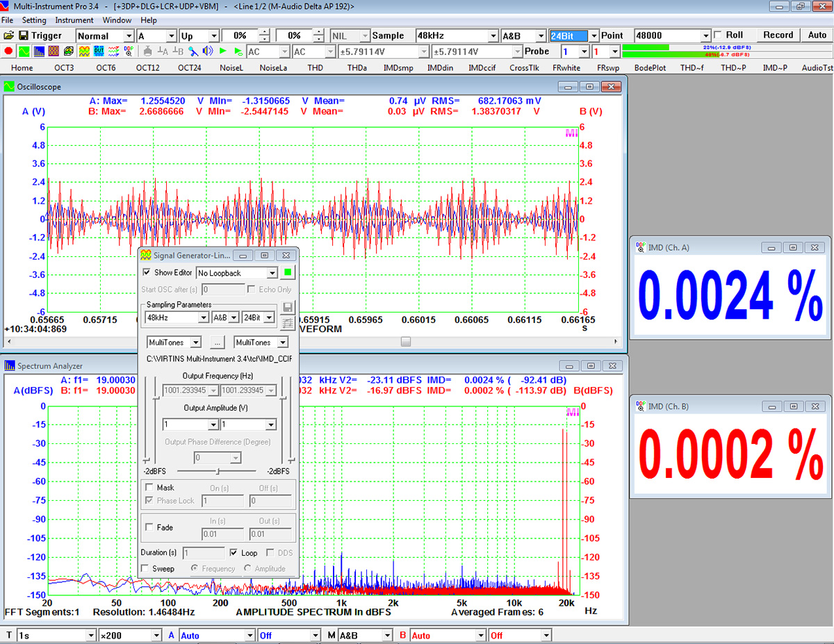Click the open-file folder icon

pos(8,35)
